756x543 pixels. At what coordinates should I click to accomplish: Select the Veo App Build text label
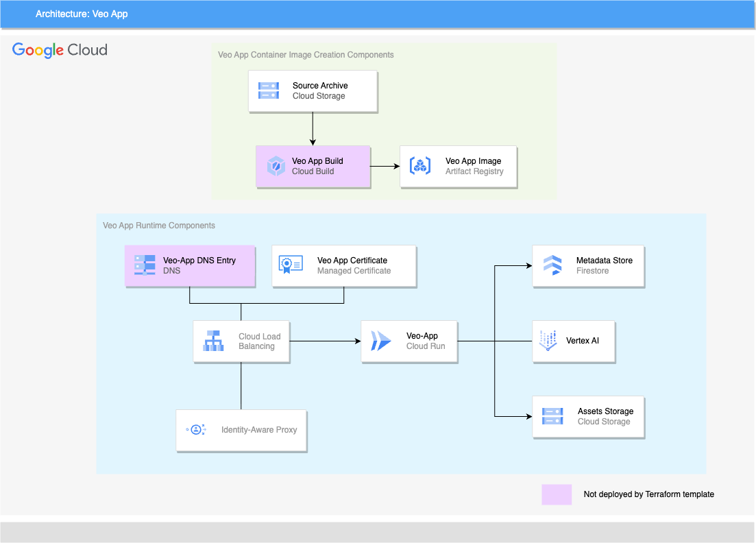pos(317,161)
